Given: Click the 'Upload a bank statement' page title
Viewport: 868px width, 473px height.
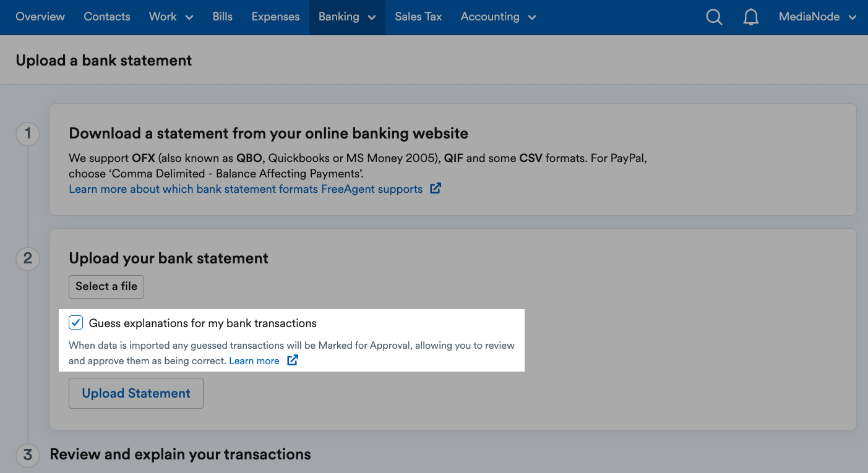Looking at the screenshot, I should point(104,61).
